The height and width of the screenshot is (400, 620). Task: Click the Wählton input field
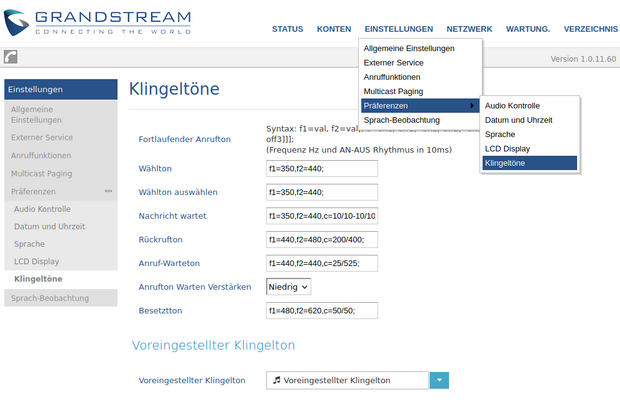coord(322,168)
